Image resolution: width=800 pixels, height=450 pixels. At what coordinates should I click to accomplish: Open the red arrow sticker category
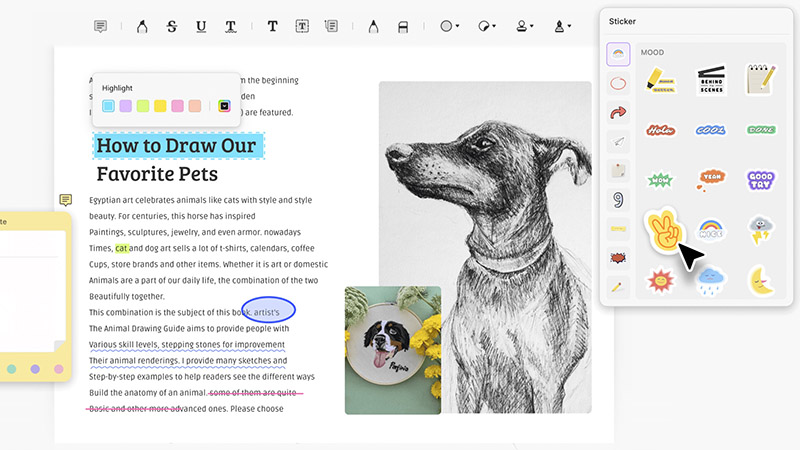[x=618, y=112]
